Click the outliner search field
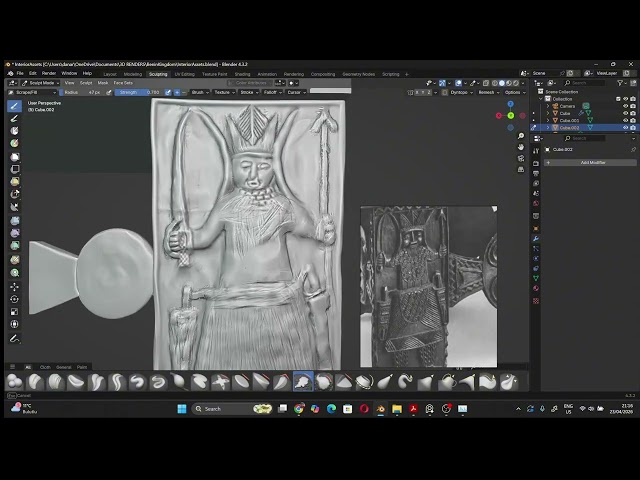 pos(584,83)
